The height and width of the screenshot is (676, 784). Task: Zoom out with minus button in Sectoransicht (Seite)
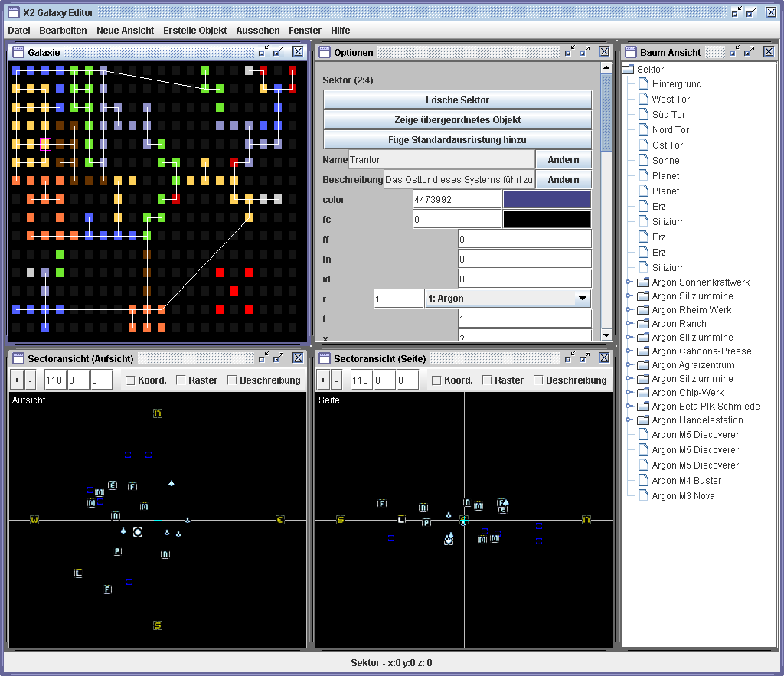coord(337,380)
